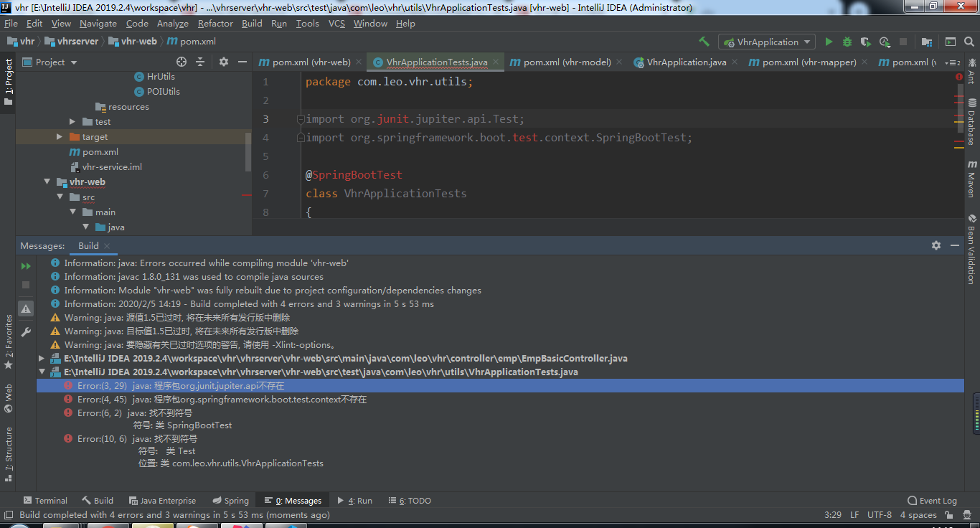Toggle warnings filter in Build output panel
Viewport: 980px width, 528px height.
(25, 309)
